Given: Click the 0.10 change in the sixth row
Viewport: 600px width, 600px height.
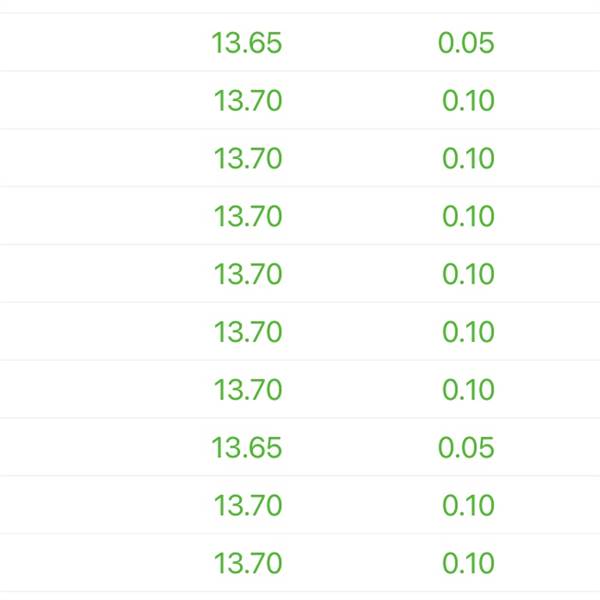Looking at the screenshot, I should [468, 332].
